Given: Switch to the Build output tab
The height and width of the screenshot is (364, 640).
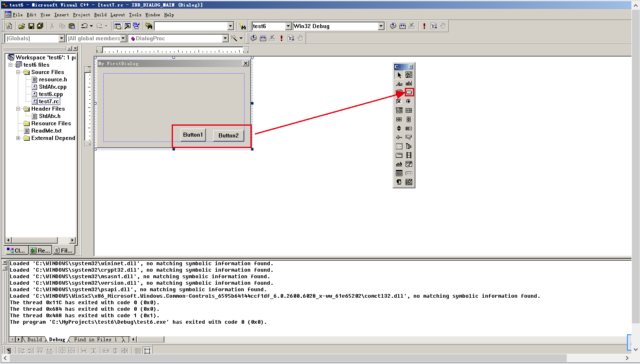Looking at the screenshot, I should (x=35, y=340).
